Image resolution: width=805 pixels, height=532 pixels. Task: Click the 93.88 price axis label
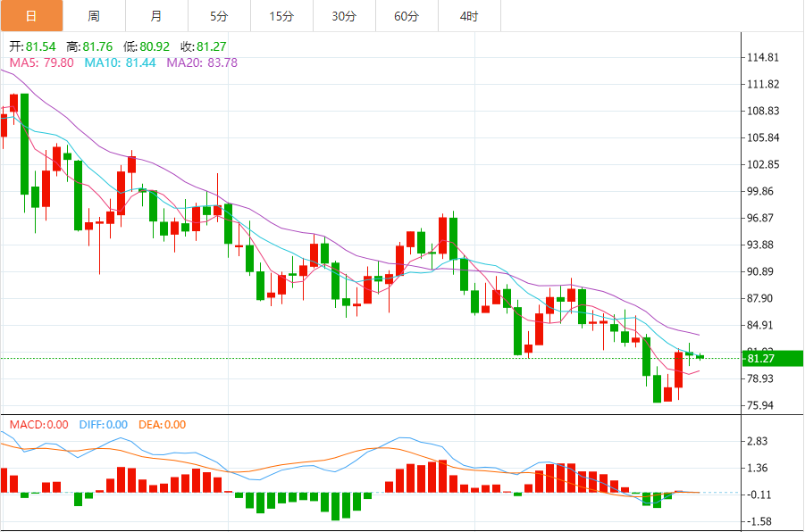759,245
